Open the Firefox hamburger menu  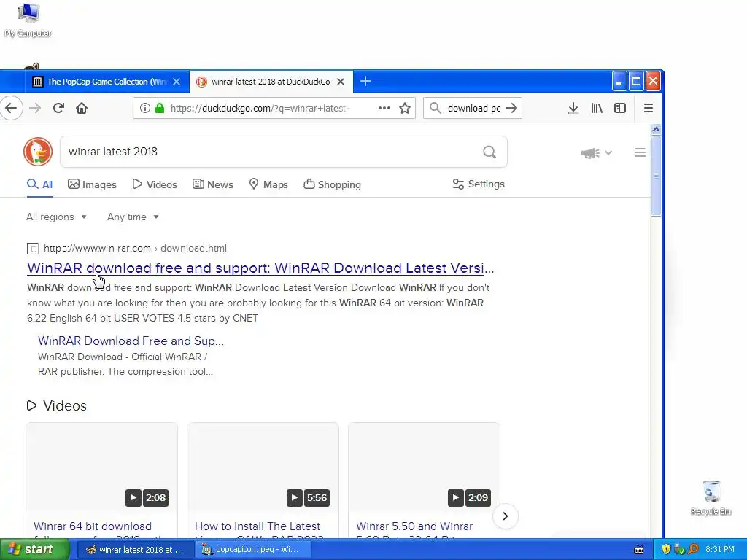coord(648,108)
